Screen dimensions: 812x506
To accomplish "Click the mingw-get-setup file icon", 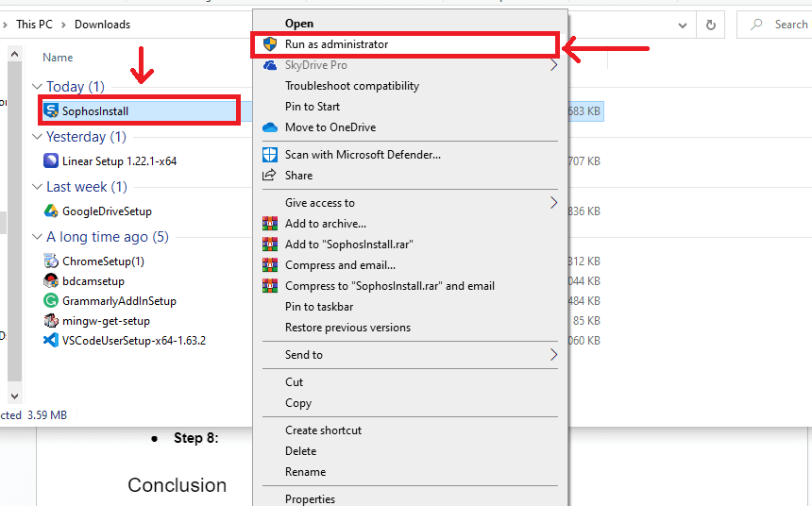I will (51, 320).
